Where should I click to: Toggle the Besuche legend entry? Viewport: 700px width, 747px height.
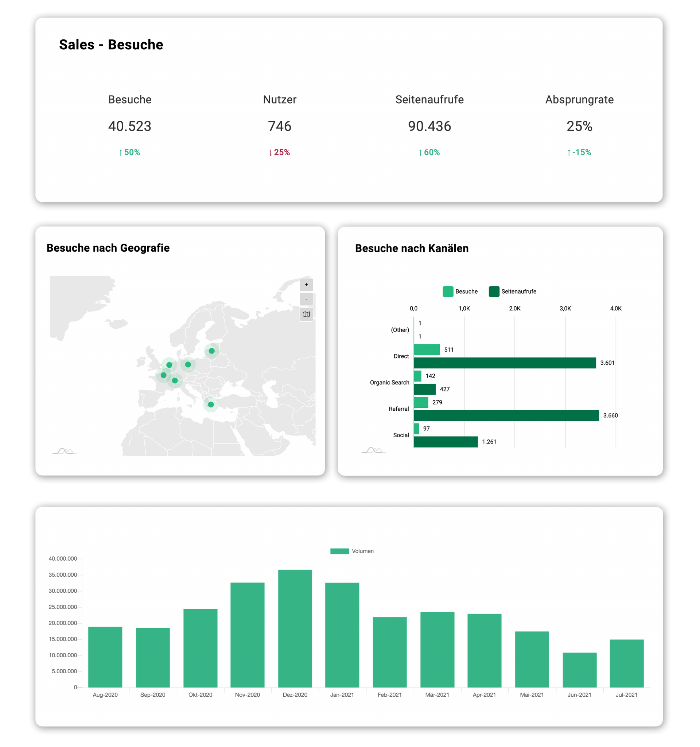466,291
